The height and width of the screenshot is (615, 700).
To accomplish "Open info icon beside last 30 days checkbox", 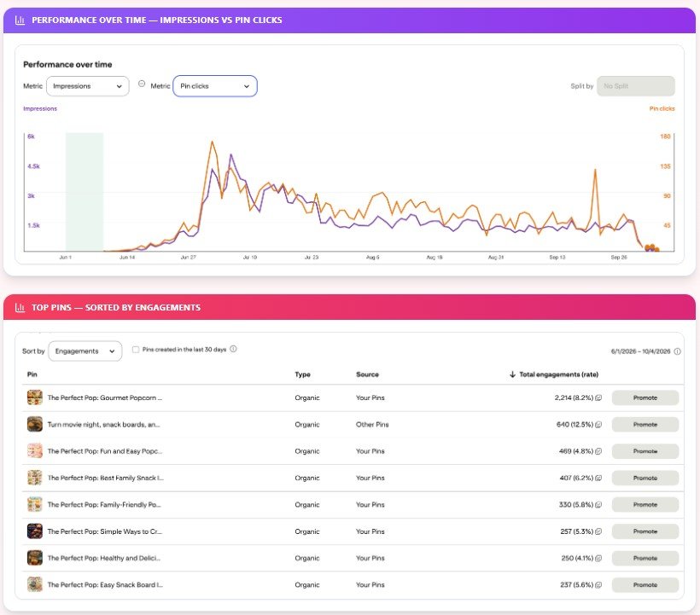I will point(233,349).
